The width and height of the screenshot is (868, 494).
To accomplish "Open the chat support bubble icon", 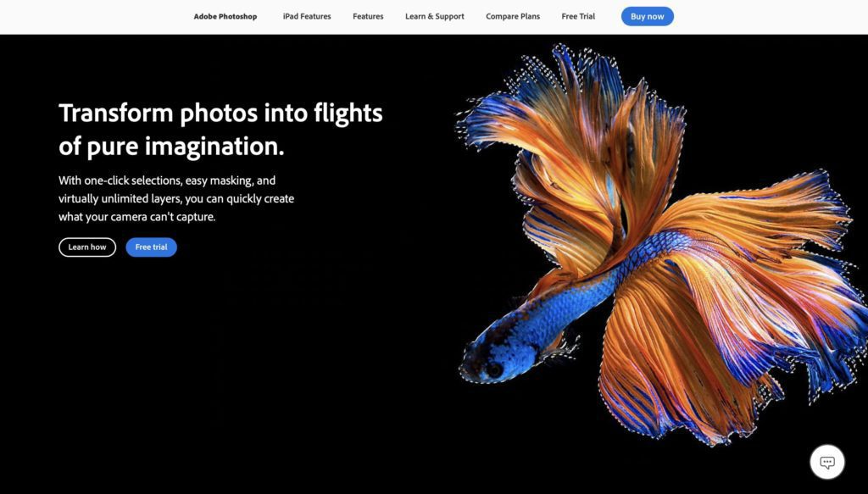I will [827, 462].
